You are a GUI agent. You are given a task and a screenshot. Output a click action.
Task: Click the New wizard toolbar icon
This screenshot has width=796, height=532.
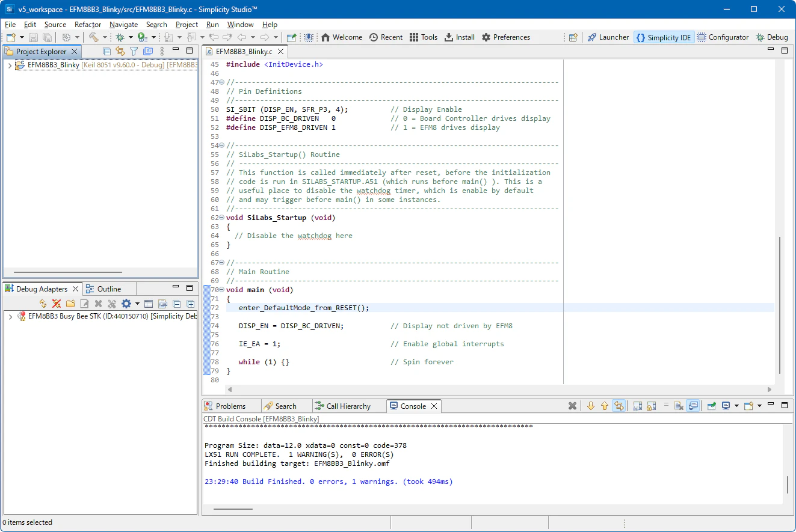[x=11, y=37]
